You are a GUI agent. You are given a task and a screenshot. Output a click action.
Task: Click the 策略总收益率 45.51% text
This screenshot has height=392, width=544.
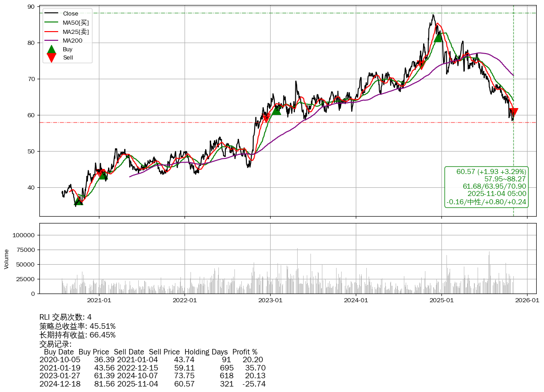pyautogui.click(x=77, y=326)
